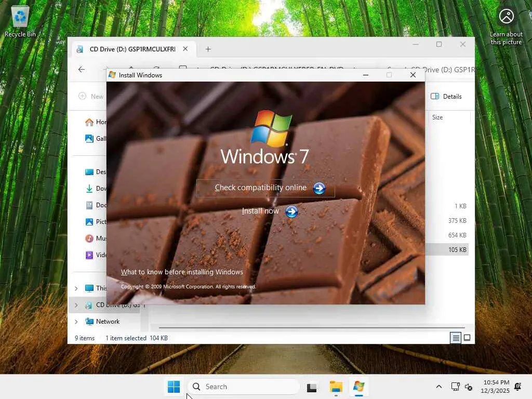Open Task View on the taskbar
This screenshot has height=399, width=532.
(x=312, y=387)
